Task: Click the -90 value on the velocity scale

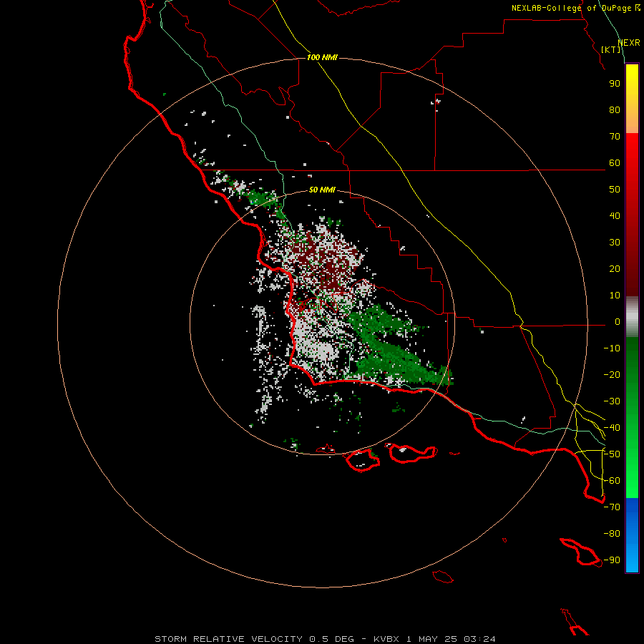Action: coord(612,560)
